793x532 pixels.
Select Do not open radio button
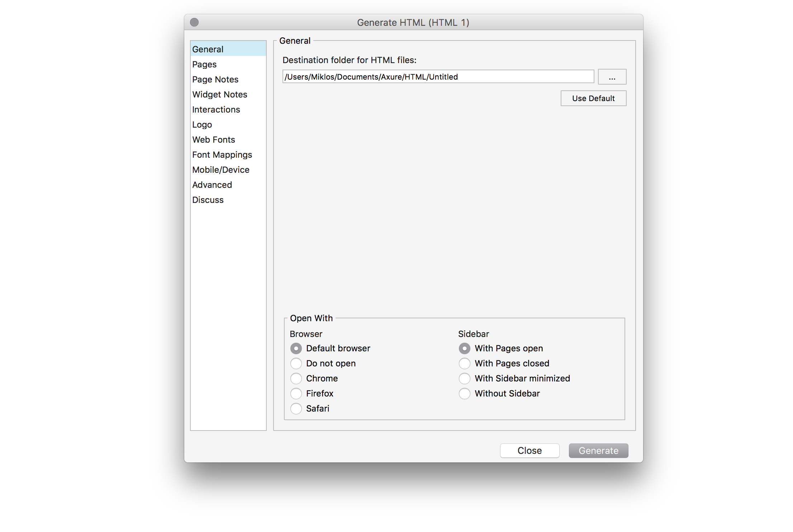coord(297,364)
